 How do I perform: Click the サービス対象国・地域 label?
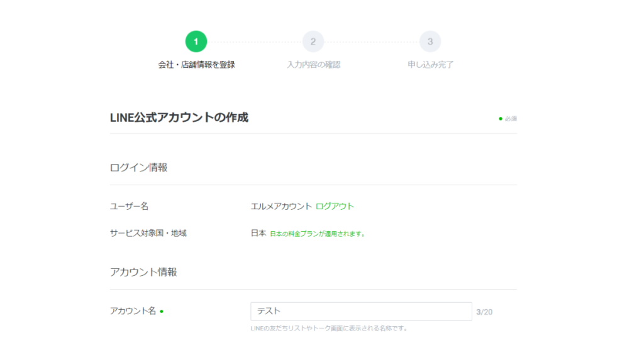point(148,234)
